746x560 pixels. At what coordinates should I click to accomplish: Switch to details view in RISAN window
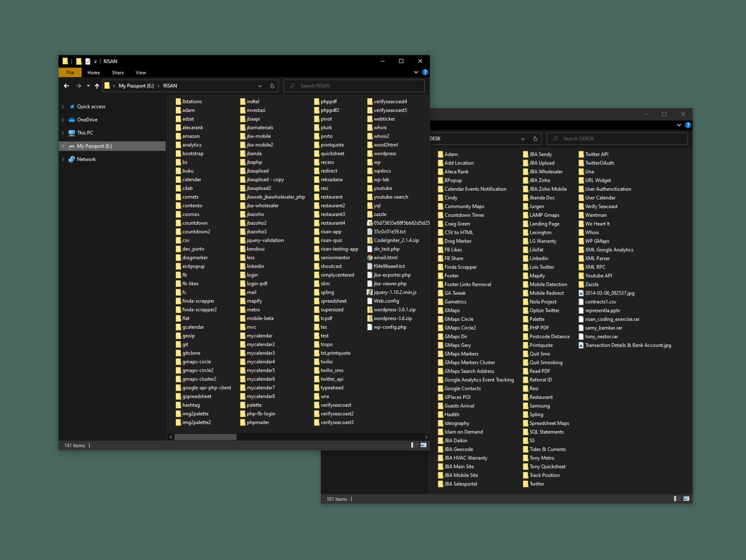click(x=414, y=445)
